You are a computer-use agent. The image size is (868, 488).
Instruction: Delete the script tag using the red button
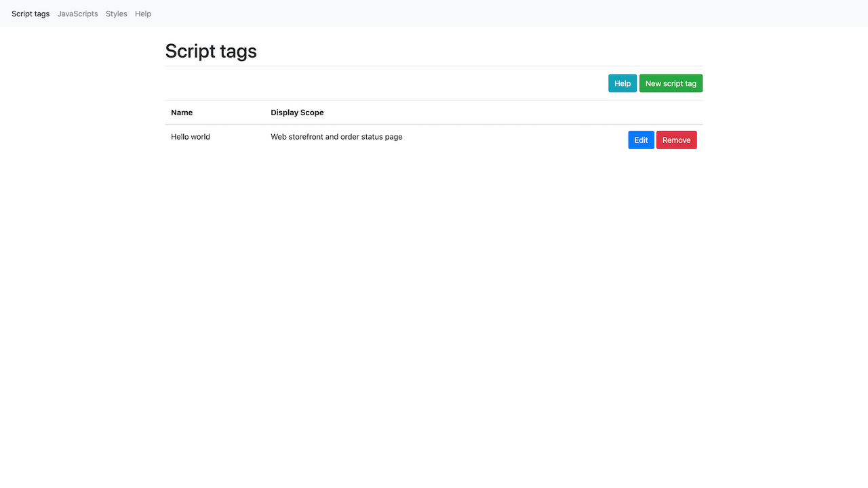tap(676, 140)
